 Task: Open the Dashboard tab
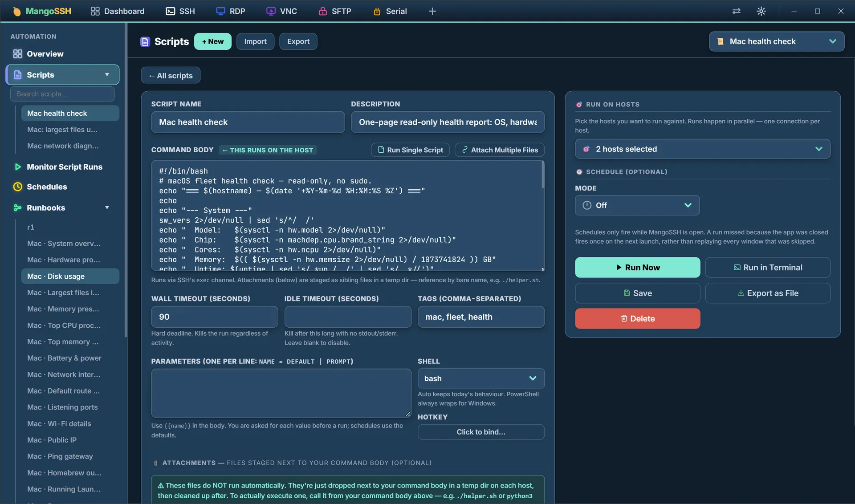[117, 11]
